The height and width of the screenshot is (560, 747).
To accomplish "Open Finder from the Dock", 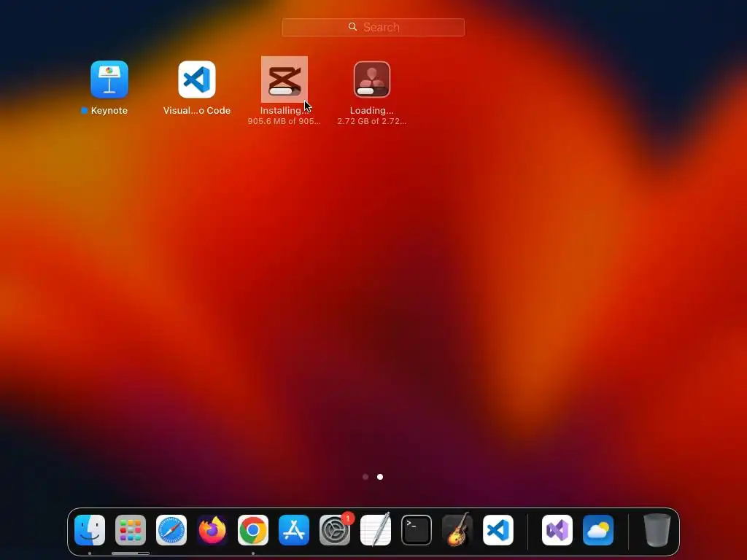I will tap(90, 530).
